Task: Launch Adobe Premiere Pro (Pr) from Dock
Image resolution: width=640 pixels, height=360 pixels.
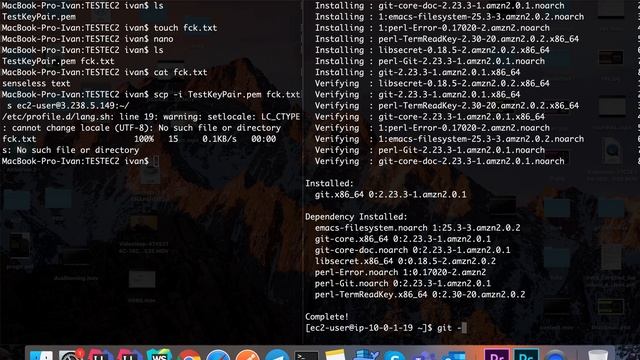Action: (496, 355)
